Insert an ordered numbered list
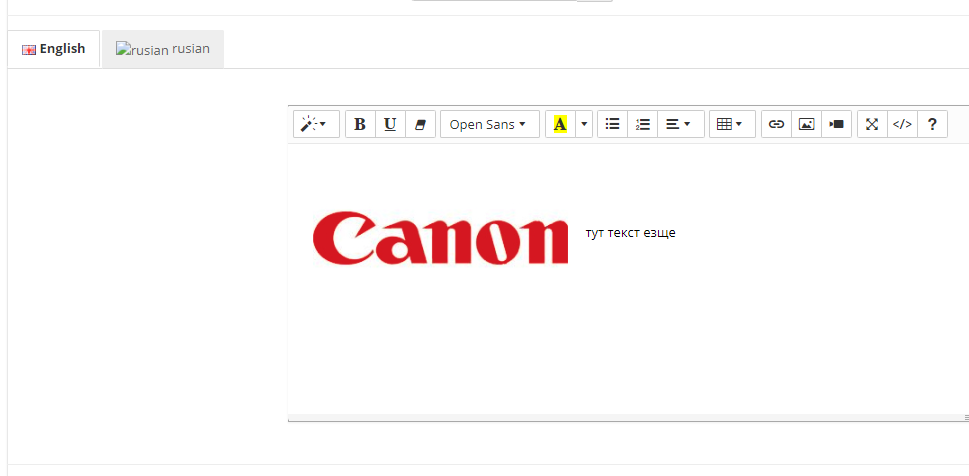The width and height of the screenshot is (969, 476). (x=643, y=124)
